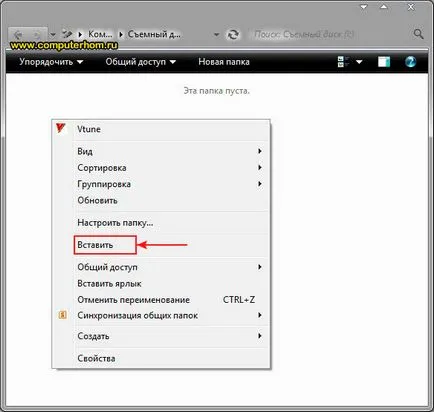The width and height of the screenshot is (434, 412).
Task: Click the search magnifier icon
Action: [x=418, y=34]
